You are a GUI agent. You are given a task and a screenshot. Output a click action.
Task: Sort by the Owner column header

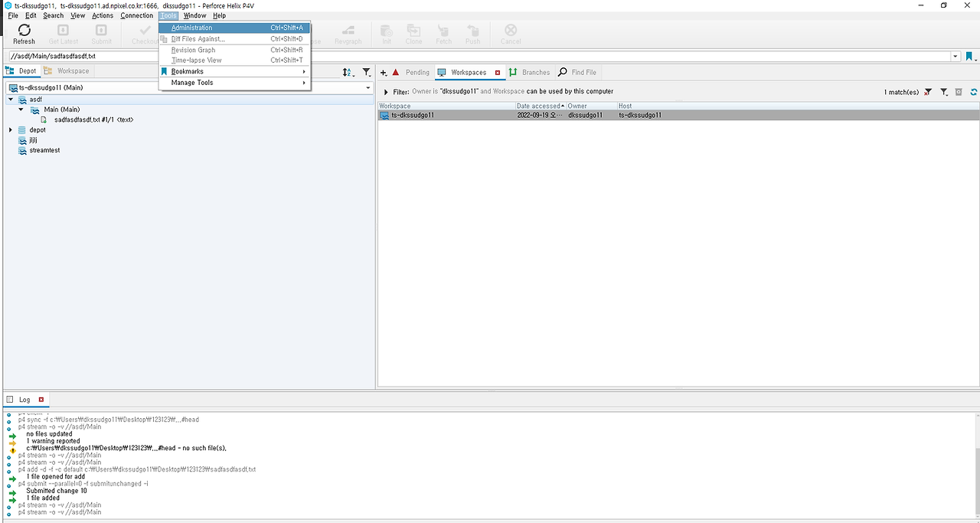pos(591,106)
